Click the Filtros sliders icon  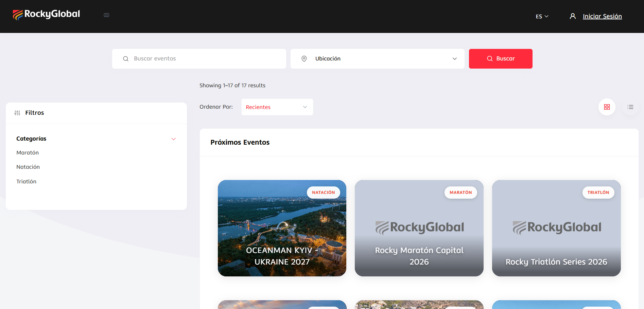click(x=17, y=113)
